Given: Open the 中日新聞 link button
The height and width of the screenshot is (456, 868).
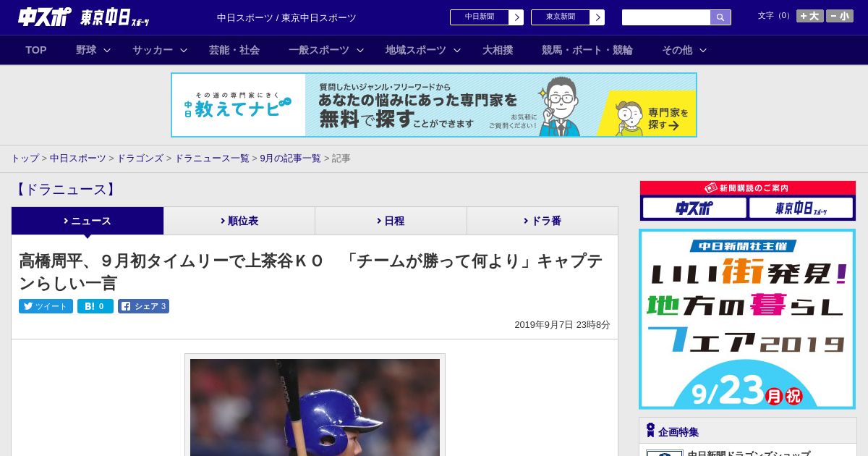Looking at the screenshot, I should (486, 17).
